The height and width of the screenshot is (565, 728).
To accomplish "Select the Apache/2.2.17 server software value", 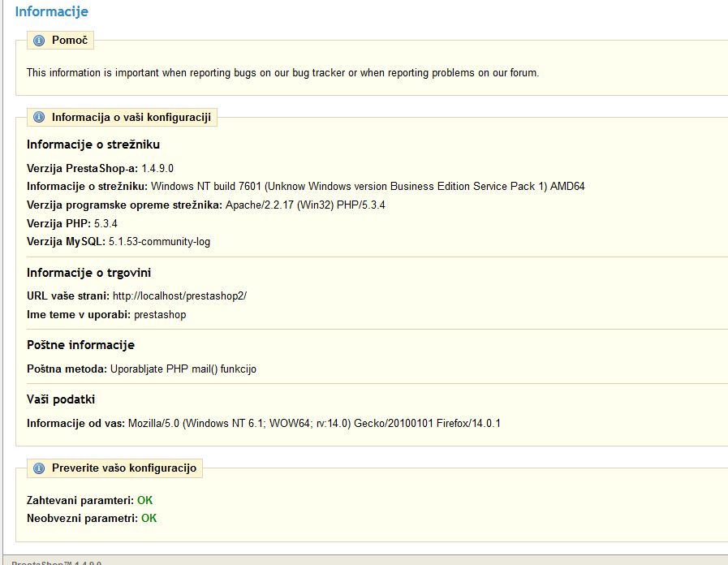I will click(305, 205).
